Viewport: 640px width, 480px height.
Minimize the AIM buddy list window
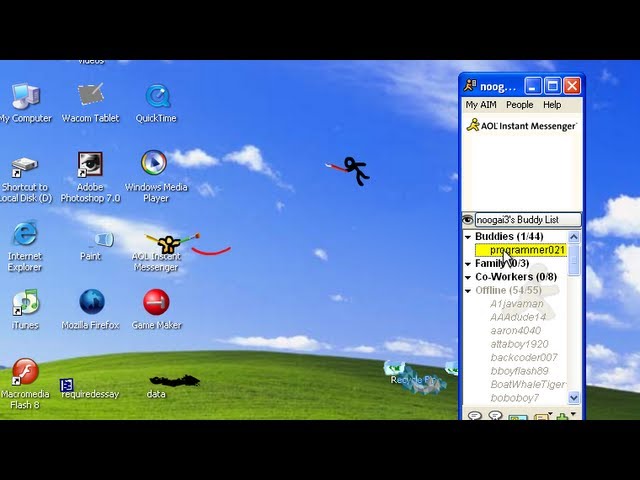coord(532,86)
